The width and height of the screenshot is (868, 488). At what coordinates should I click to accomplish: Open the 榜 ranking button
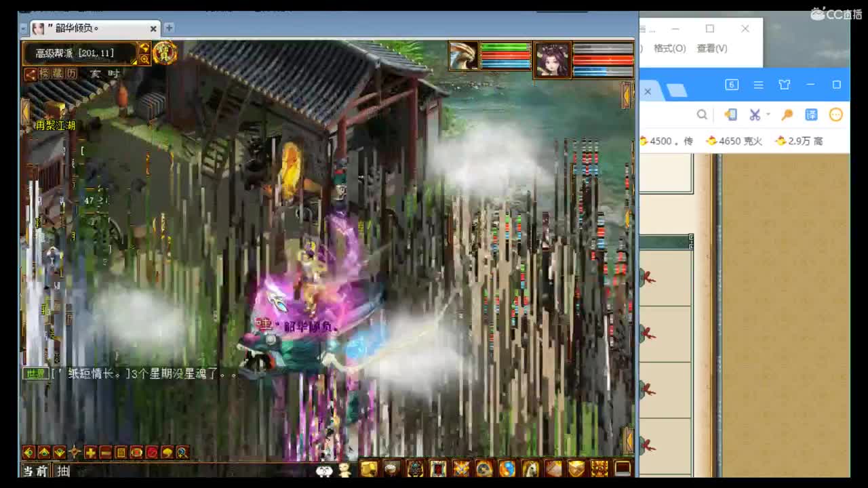click(x=44, y=73)
